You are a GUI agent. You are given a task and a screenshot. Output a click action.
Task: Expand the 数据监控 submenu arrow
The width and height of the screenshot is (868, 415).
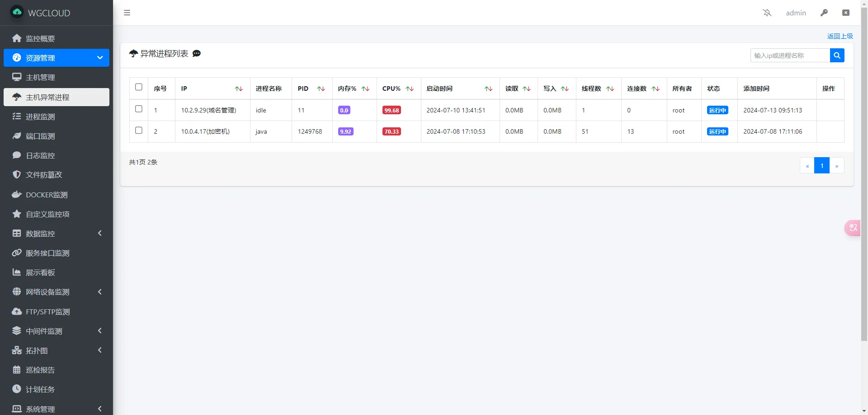(100, 233)
